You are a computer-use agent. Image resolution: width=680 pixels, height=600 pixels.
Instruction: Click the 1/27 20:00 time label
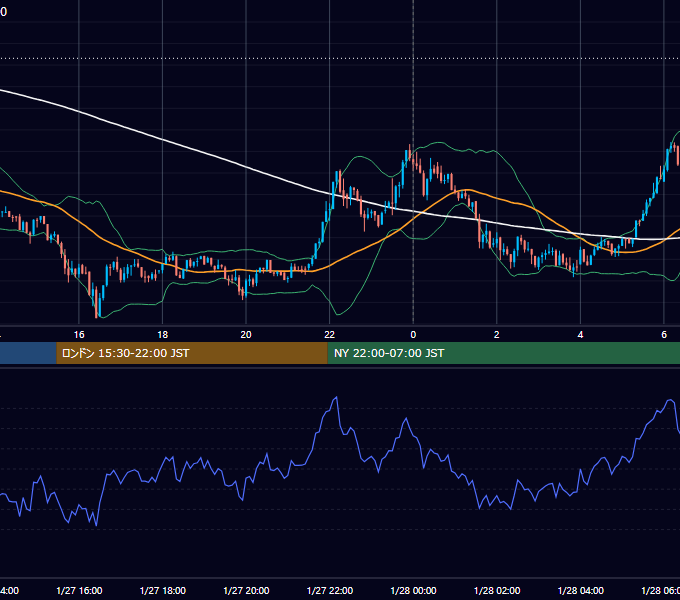tap(246, 590)
